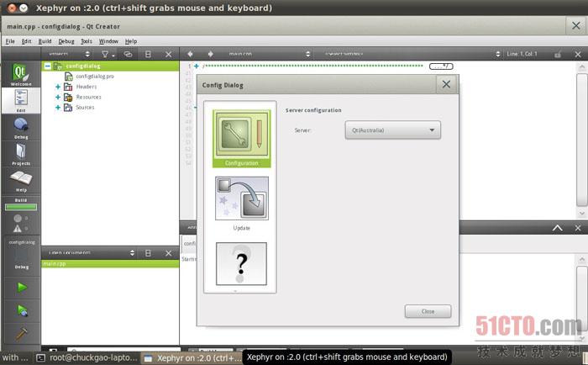The image size is (588, 365).
Task: Click the green Build progress bar
Action: [21, 207]
